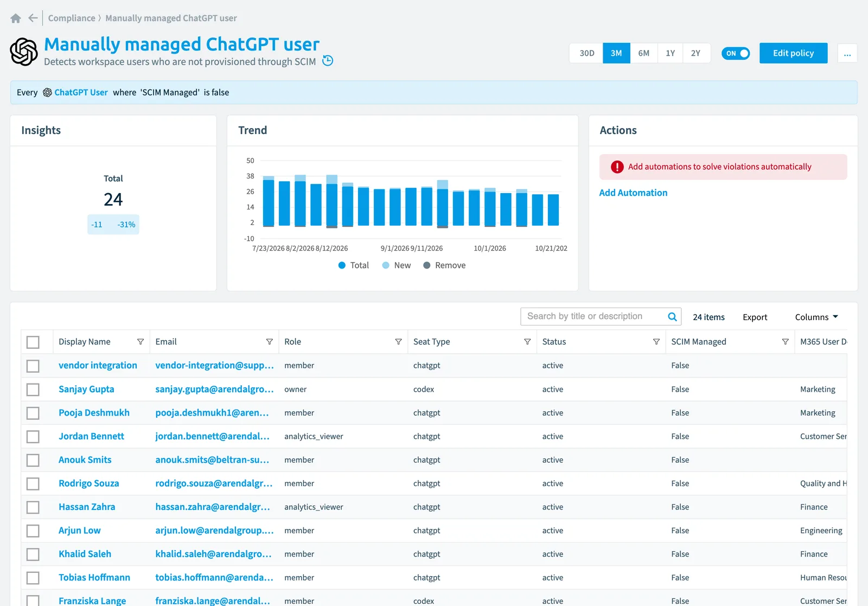Click the ChatGPT logo beside the title
The width and height of the screenshot is (868, 606).
pyautogui.click(x=24, y=52)
